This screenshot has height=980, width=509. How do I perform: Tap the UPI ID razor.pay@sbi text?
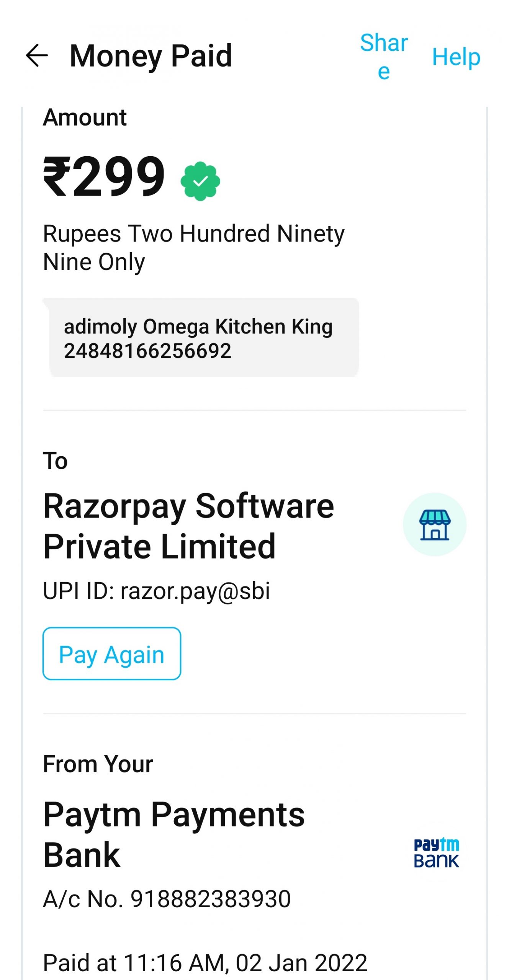[x=156, y=591]
